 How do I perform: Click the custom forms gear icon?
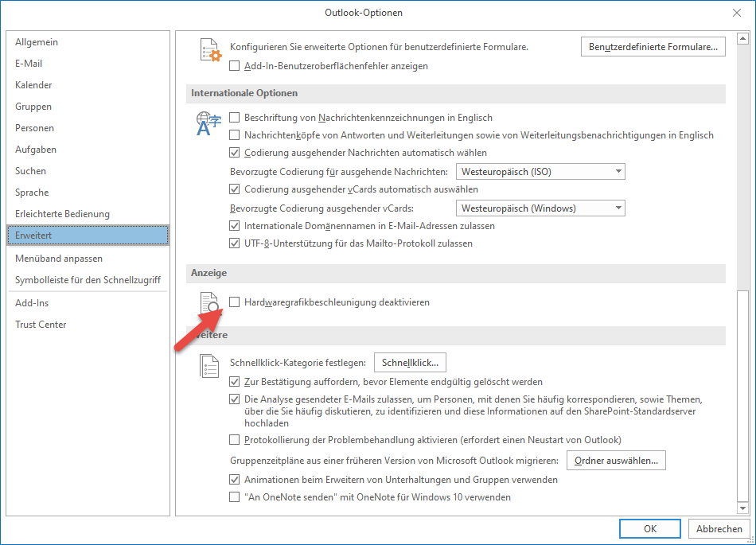[x=208, y=52]
